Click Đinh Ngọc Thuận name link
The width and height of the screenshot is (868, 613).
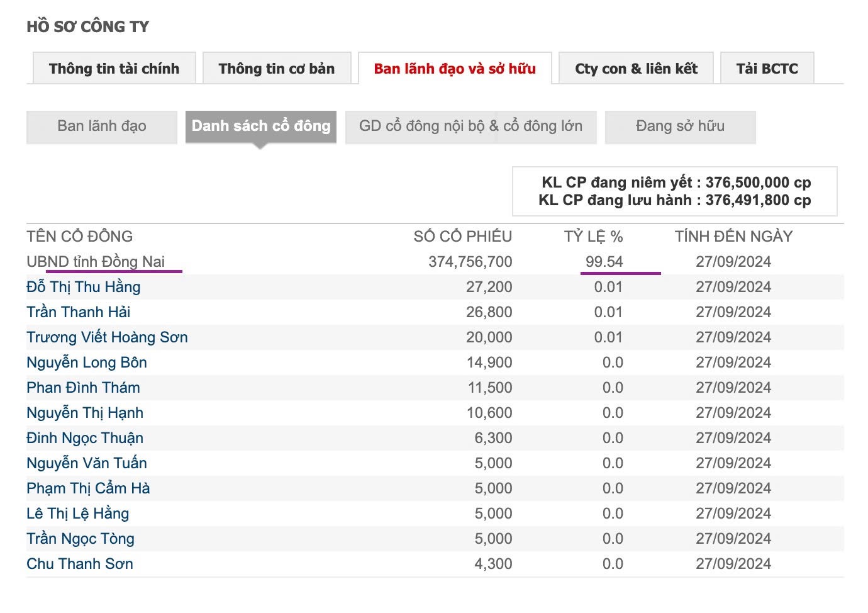click(85, 438)
